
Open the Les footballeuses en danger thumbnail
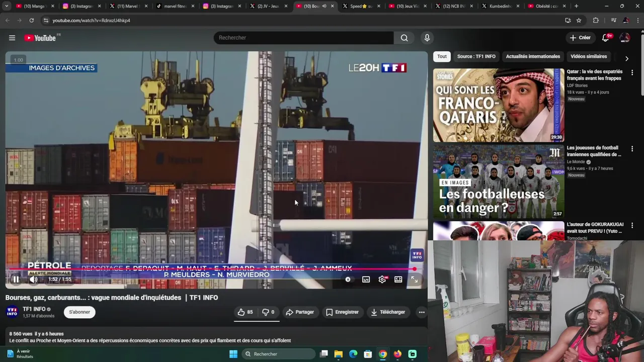[x=499, y=182]
